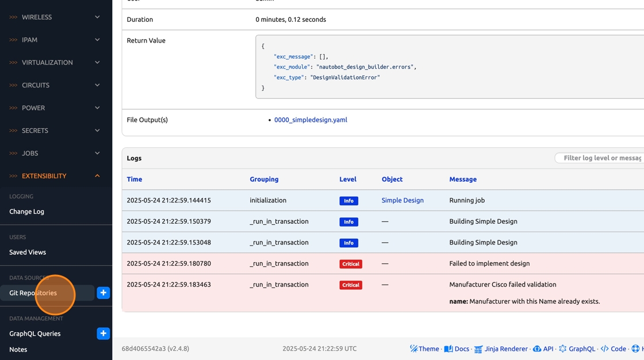Open the 0000_simpledesign.yaml file output
Image resolution: width=644 pixels, height=360 pixels.
(310, 120)
